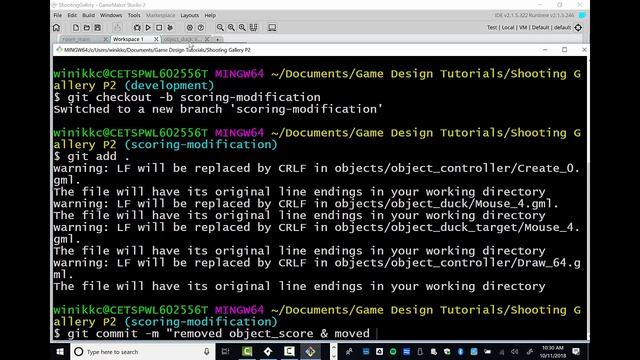Viewport: 640px width, 360px height.
Task: Open the green C app on taskbar
Action: pos(247,351)
